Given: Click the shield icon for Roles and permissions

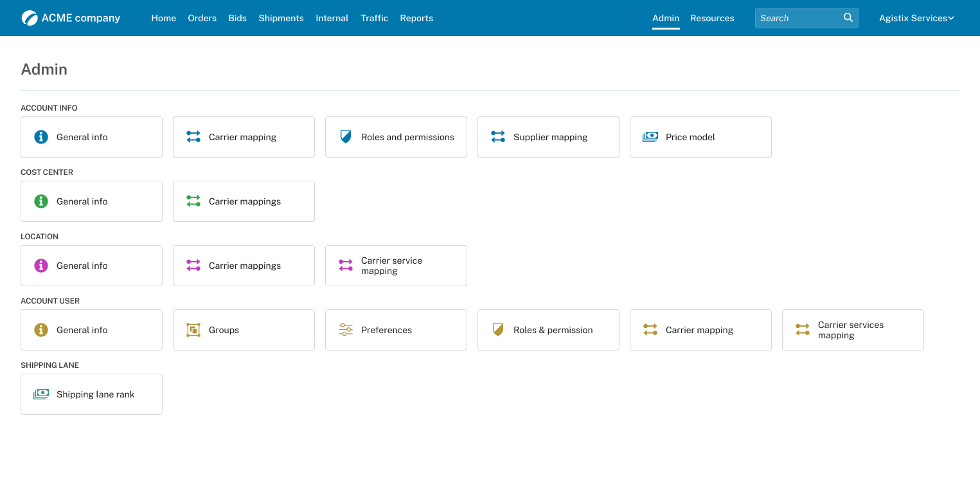Looking at the screenshot, I should point(346,137).
